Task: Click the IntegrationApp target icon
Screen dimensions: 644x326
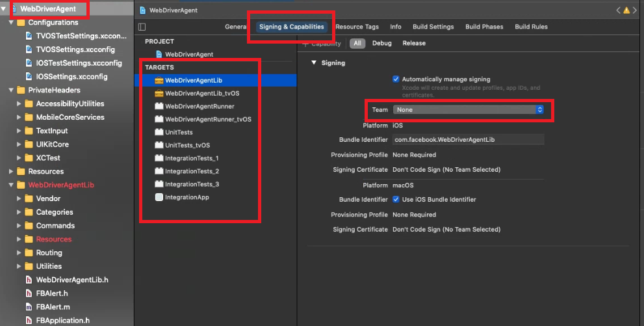Action: [159, 197]
